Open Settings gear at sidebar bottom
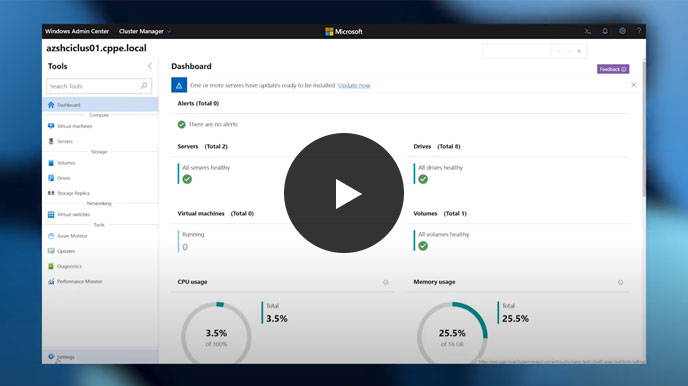The image size is (688, 386). (x=51, y=357)
